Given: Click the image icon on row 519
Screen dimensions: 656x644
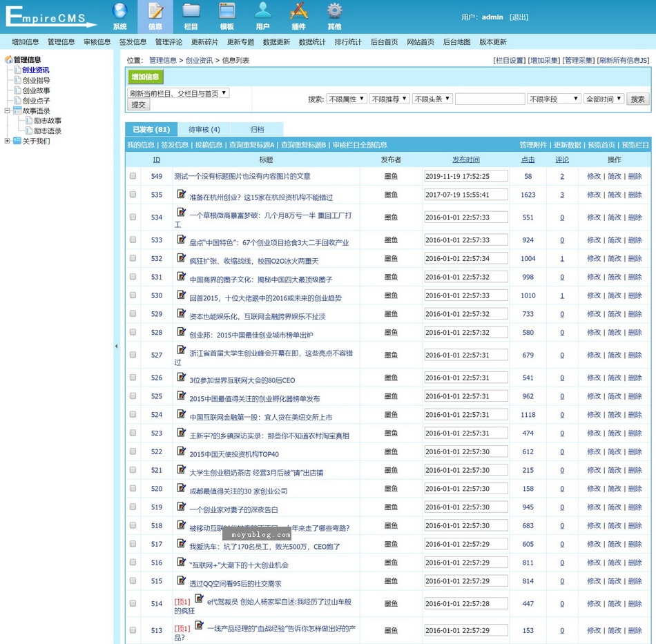Looking at the screenshot, I should pyautogui.click(x=181, y=507).
